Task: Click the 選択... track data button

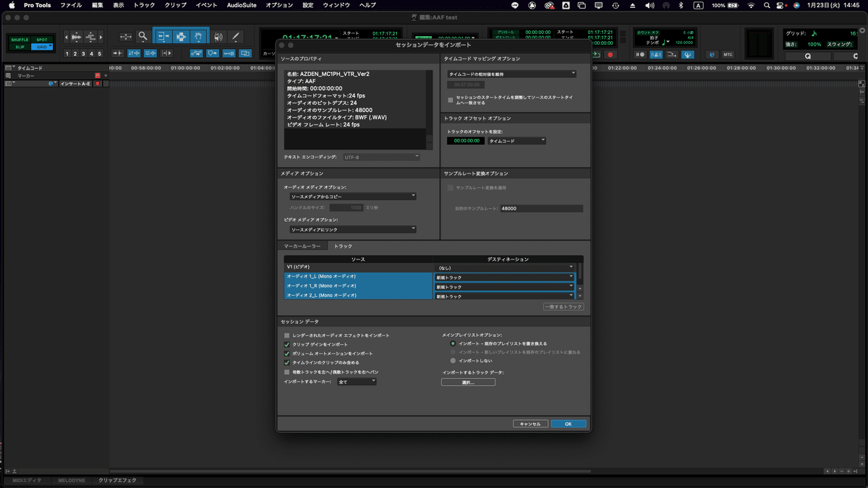Action: pyautogui.click(x=468, y=382)
